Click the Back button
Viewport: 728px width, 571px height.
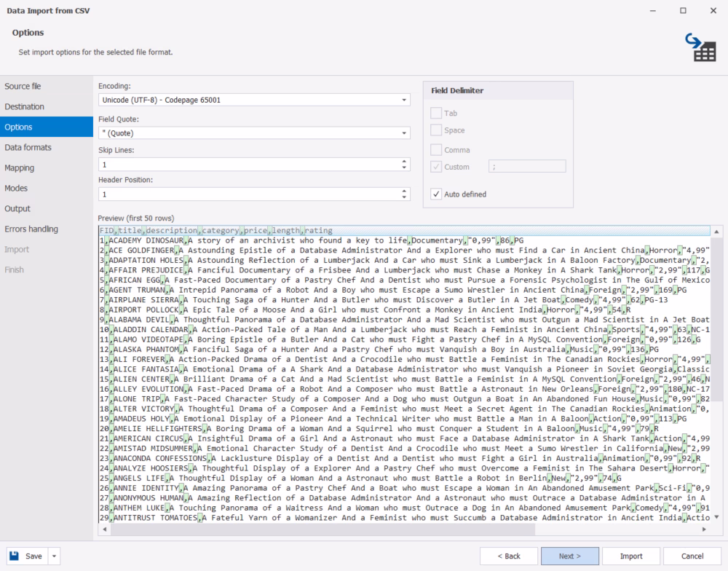pos(510,556)
